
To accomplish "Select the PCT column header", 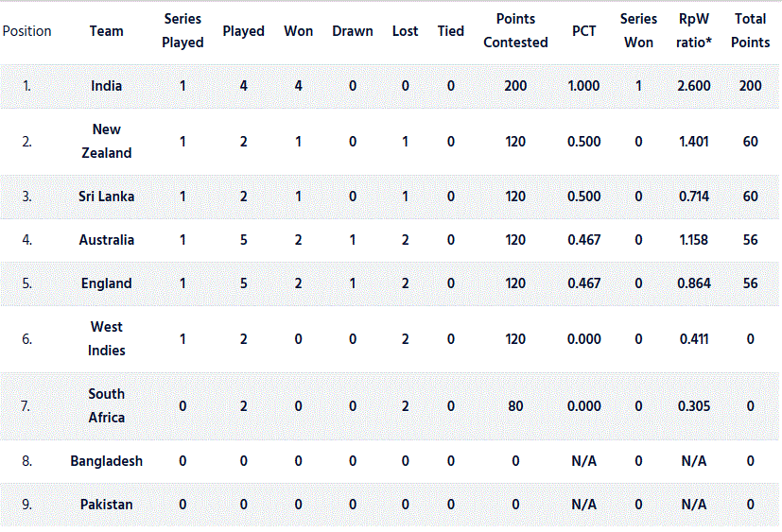I will pyautogui.click(x=583, y=31).
